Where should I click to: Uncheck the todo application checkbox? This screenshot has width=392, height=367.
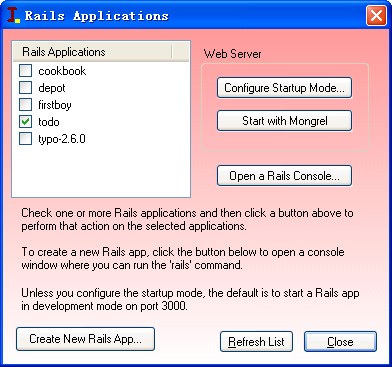tap(26, 122)
